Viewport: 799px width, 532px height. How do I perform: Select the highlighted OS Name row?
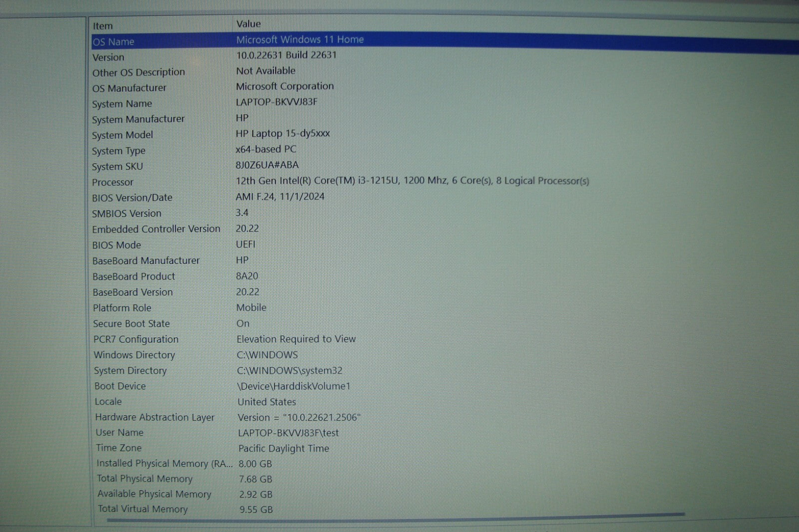[x=114, y=42]
